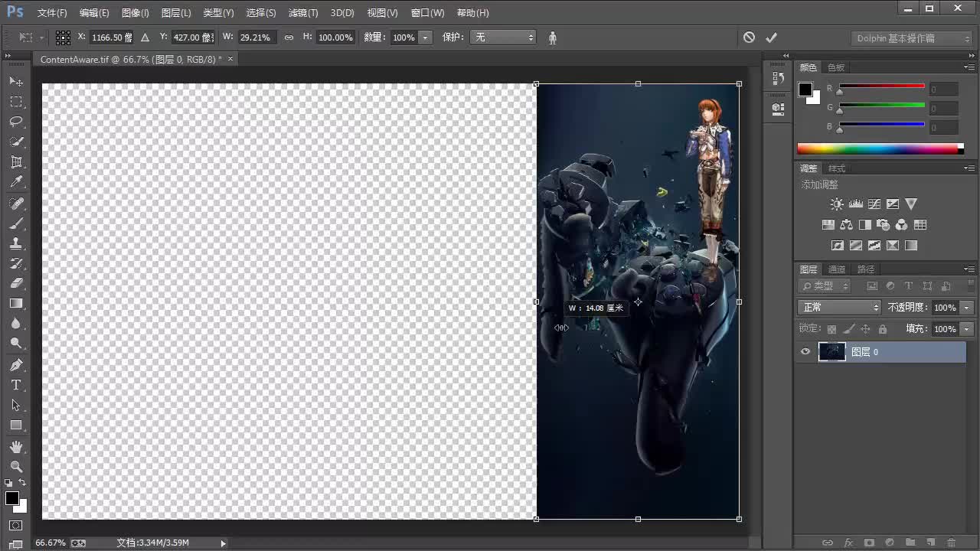Click the delete layer trash icon
This screenshot has width=980, height=551.
pos(951,542)
